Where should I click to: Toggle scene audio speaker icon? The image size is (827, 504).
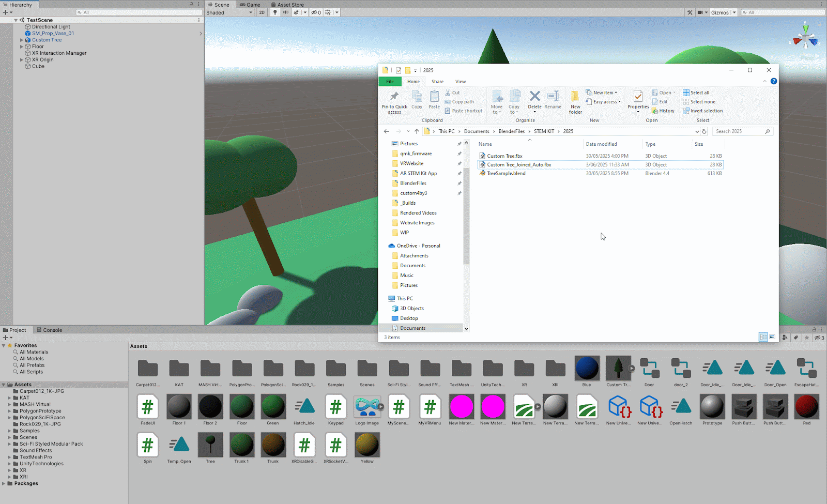[285, 12]
